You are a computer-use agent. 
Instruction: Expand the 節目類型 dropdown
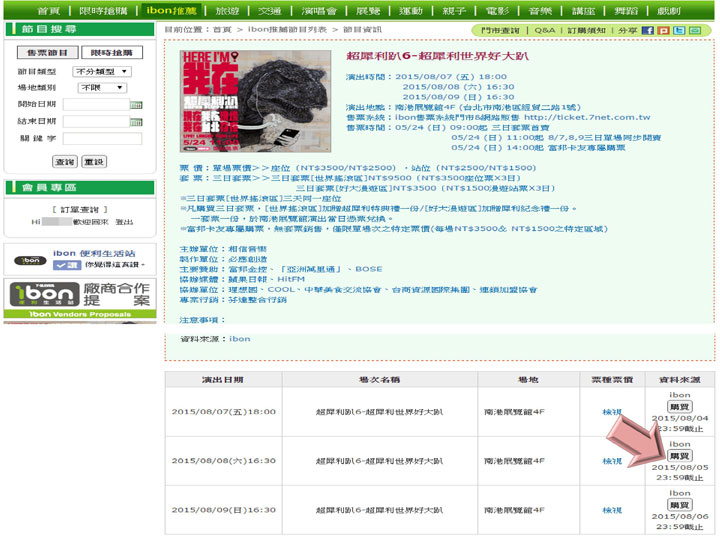pyautogui.click(x=101, y=72)
